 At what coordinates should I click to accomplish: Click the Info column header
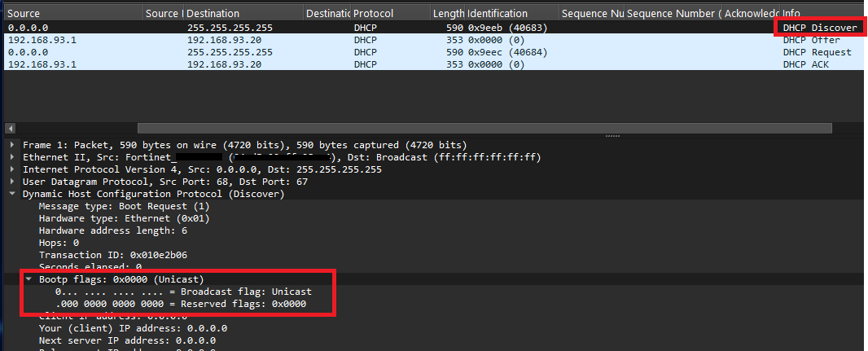(823, 13)
